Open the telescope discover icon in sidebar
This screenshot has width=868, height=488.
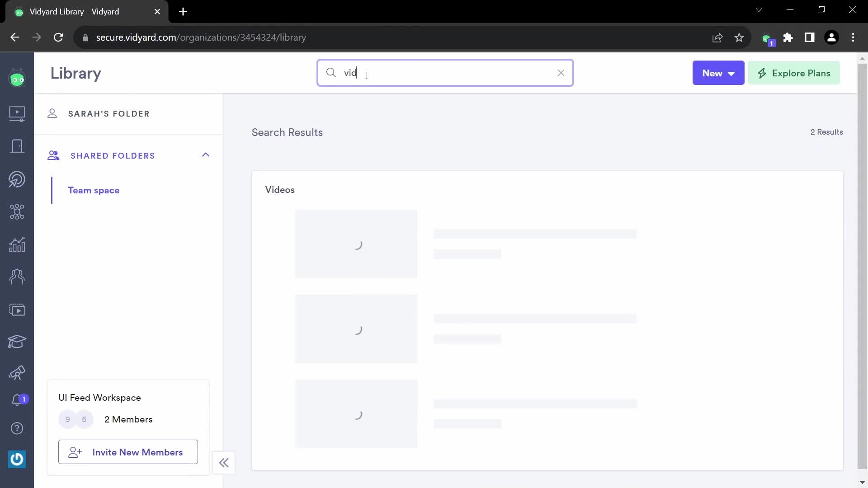17,373
